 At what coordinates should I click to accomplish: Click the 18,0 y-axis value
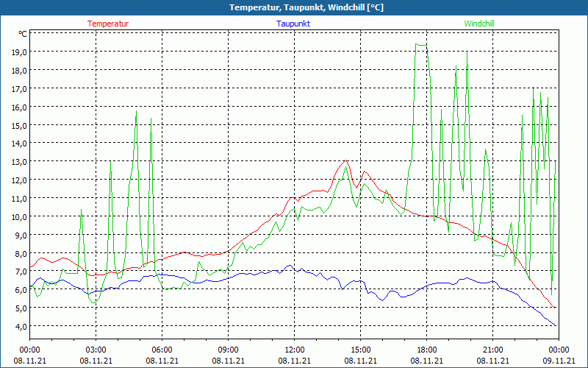[x=19, y=71]
